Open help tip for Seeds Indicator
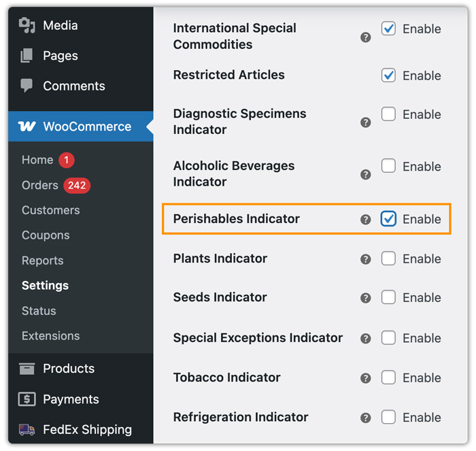The width and height of the screenshot is (476, 451). coord(366,298)
